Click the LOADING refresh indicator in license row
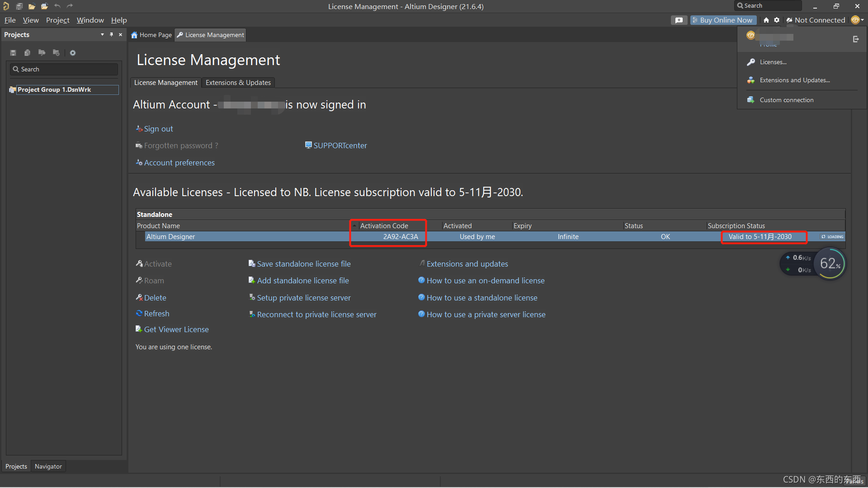 832,237
